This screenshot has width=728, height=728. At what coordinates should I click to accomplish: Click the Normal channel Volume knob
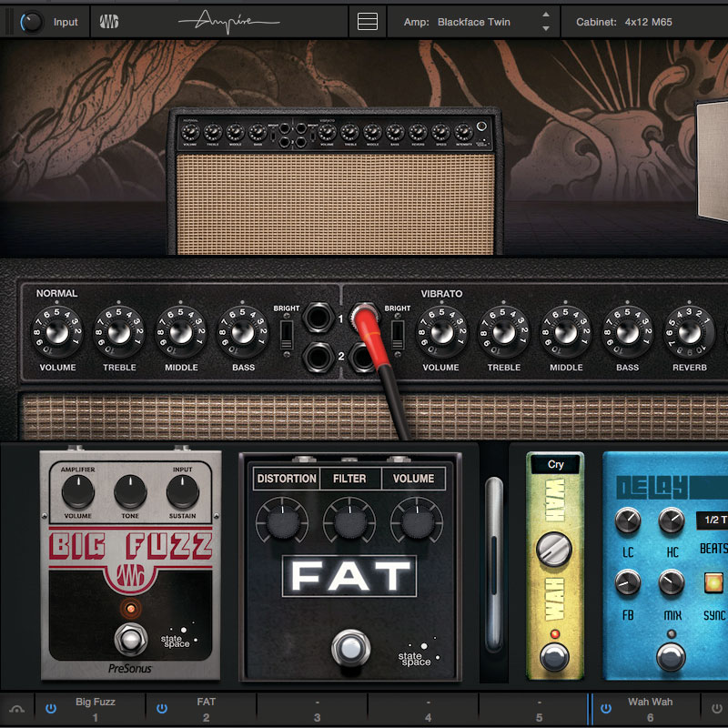(57, 332)
